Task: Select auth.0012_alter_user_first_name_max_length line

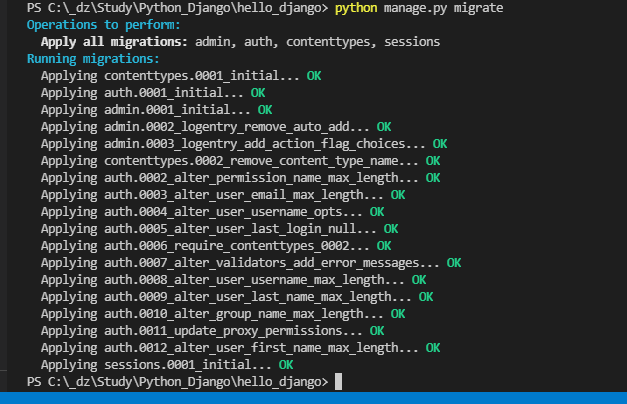Action: pyautogui.click(x=240, y=348)
